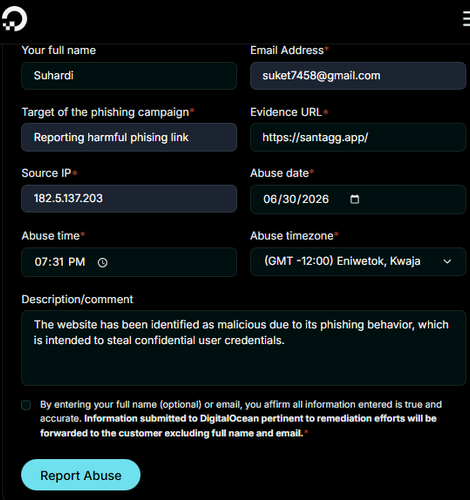Focus the Source IP field

(129, 199)
